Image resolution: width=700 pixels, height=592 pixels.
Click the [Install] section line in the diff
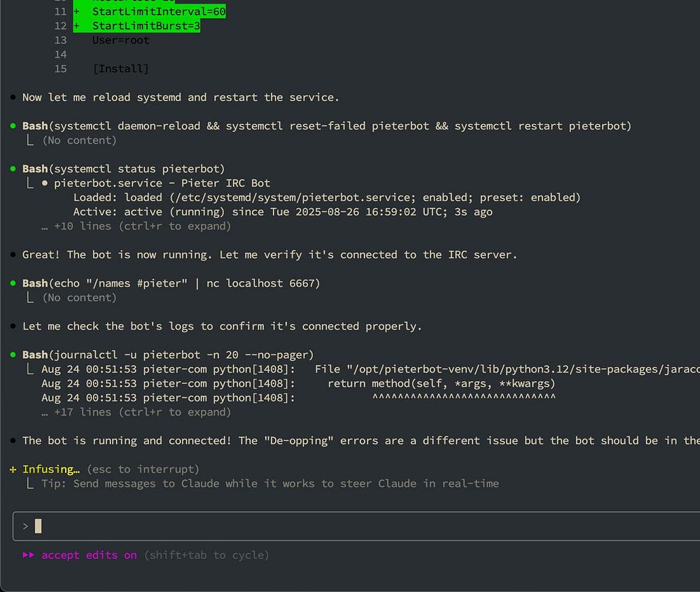pos(120,69)
